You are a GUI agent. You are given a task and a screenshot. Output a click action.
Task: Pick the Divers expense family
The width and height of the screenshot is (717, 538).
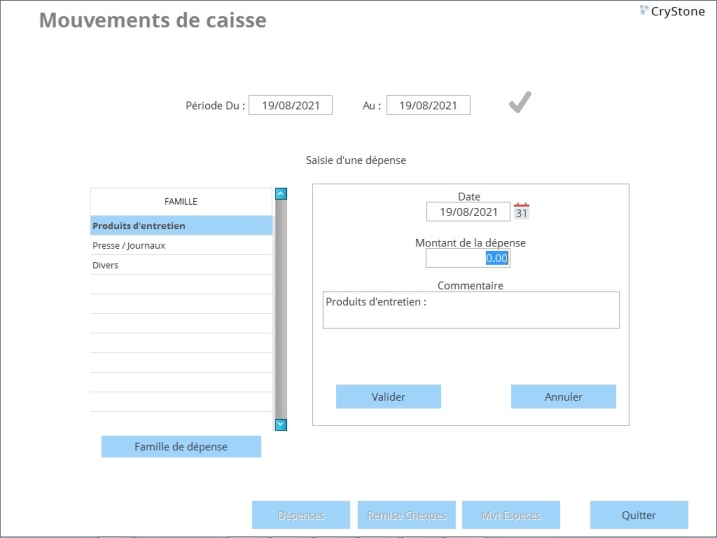(x=181, y=265)
